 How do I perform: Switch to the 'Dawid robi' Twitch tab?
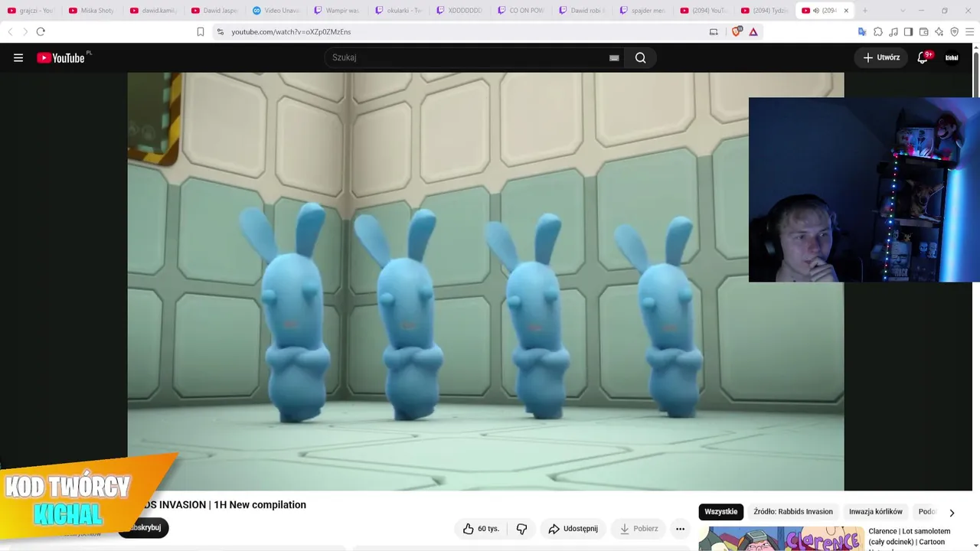(582, 11)
